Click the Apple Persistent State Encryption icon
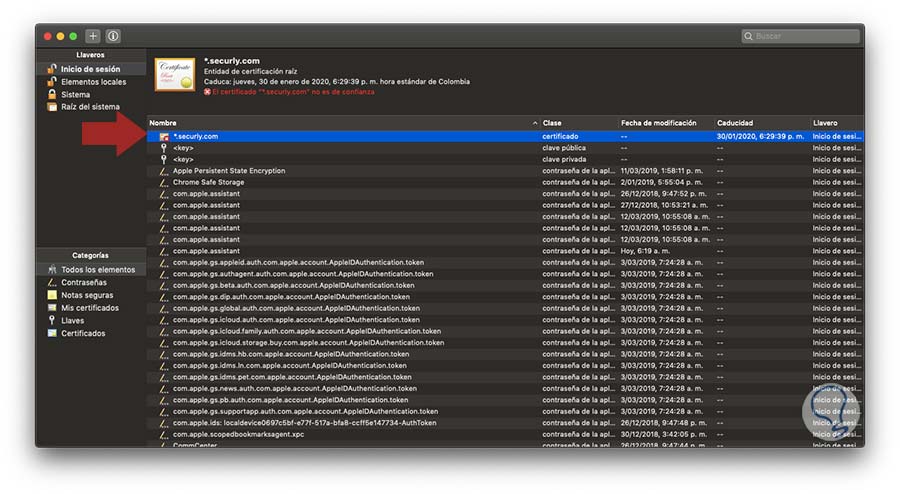 pos(164,171)
